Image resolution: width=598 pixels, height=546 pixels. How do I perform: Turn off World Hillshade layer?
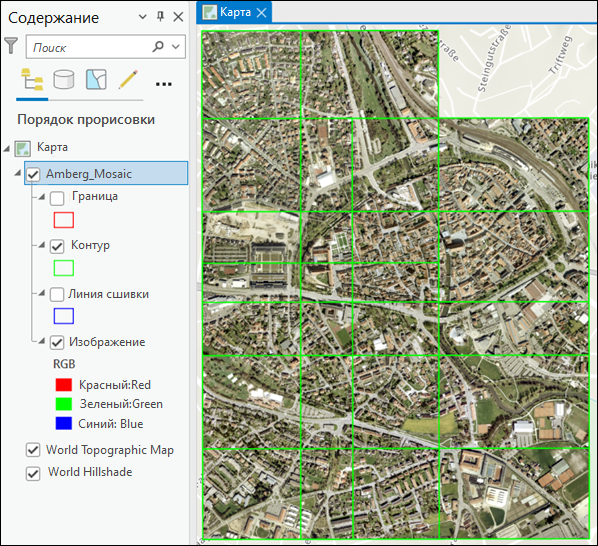33,473
